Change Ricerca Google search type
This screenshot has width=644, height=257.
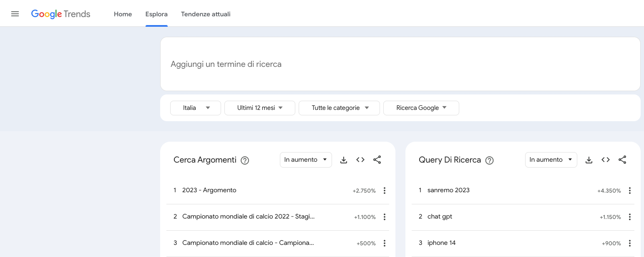pyautogui.click(x=421, y=108)
